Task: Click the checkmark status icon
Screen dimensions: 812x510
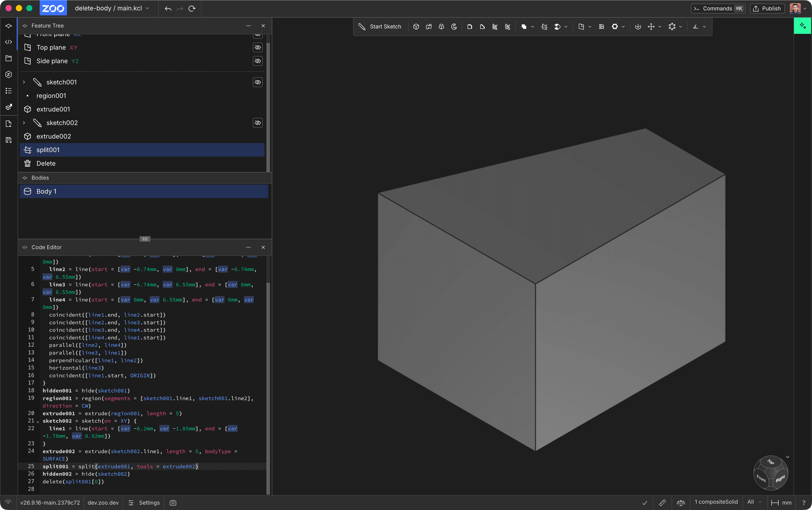Action: point(645,503)
